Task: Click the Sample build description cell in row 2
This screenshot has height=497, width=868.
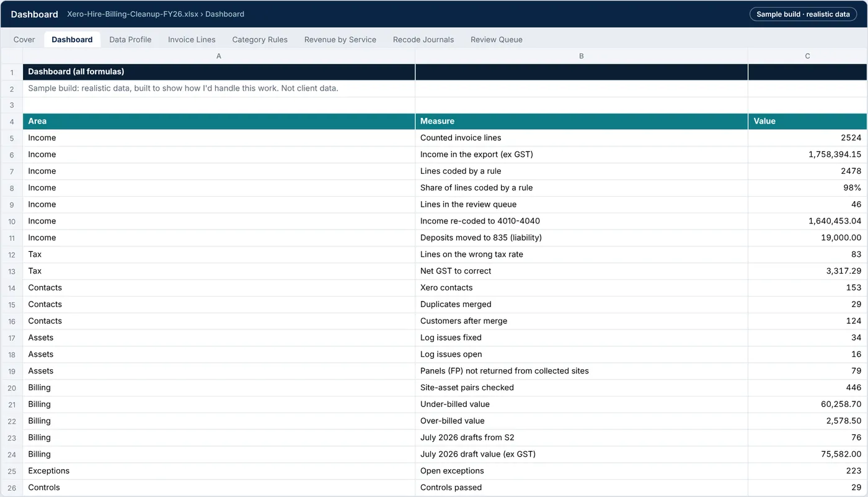Action: tap(219, 88)
